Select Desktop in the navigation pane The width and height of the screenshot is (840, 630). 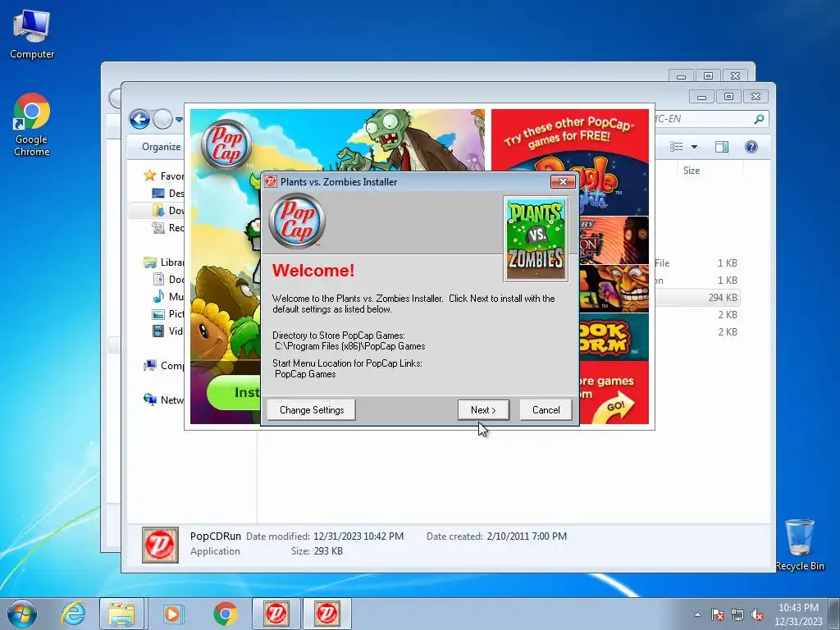(167, 193)
